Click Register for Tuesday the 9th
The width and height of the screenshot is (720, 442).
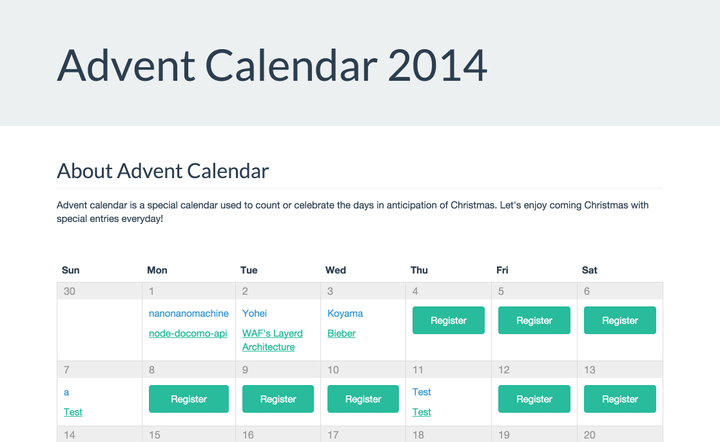pyautogui.click(x=278, y=399)
